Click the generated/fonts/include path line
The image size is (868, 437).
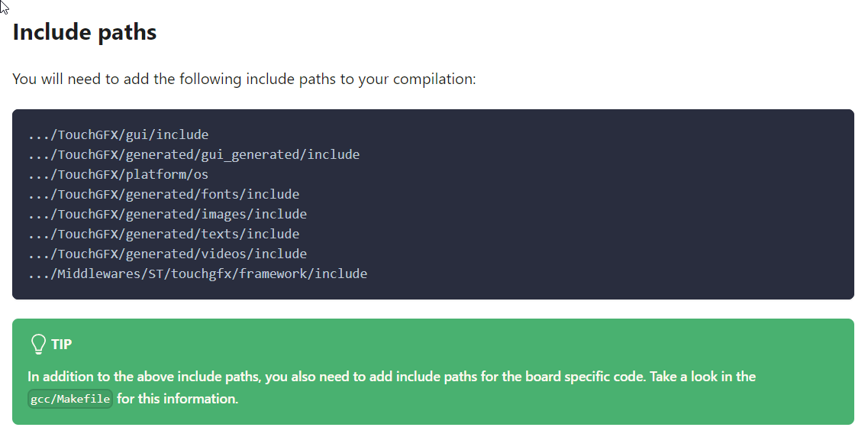tap(163, 195)
